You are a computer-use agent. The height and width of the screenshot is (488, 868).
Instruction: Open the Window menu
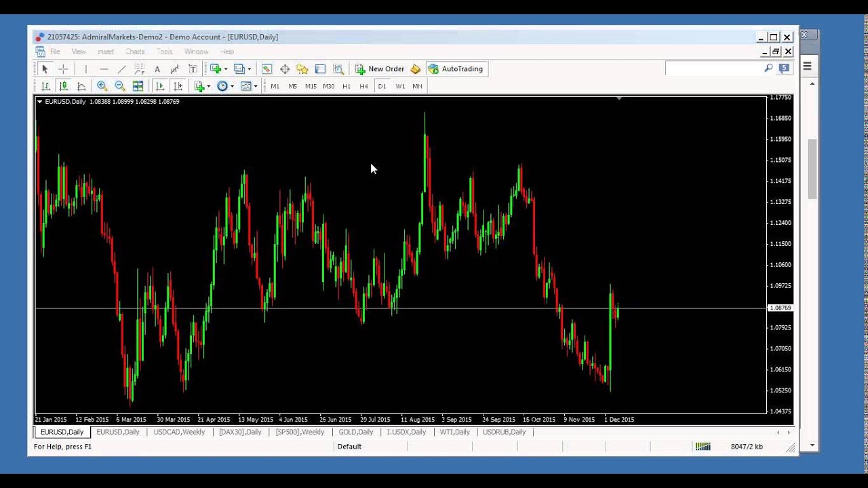197,52
